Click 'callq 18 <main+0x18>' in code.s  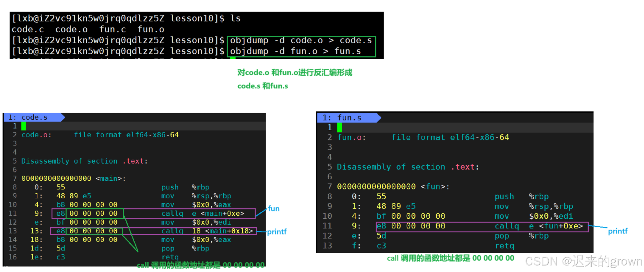coord(207,231)
